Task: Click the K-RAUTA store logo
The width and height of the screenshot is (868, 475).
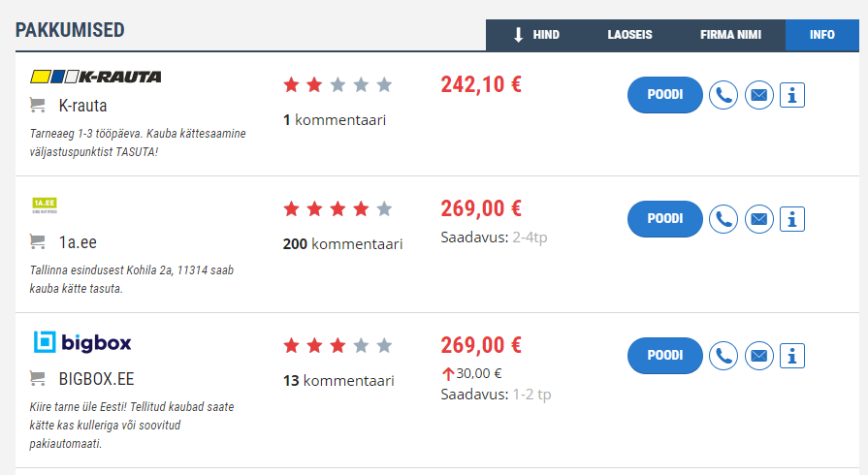Action: 96,77
